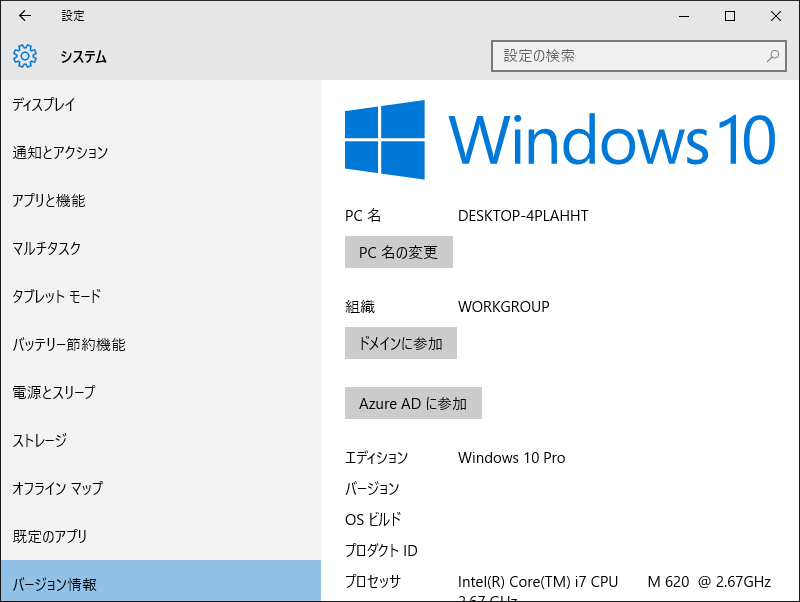The height and width of the screenshot is (602, 800).
Task: Select アプリと機能 in sidebar
Action: 161,200
